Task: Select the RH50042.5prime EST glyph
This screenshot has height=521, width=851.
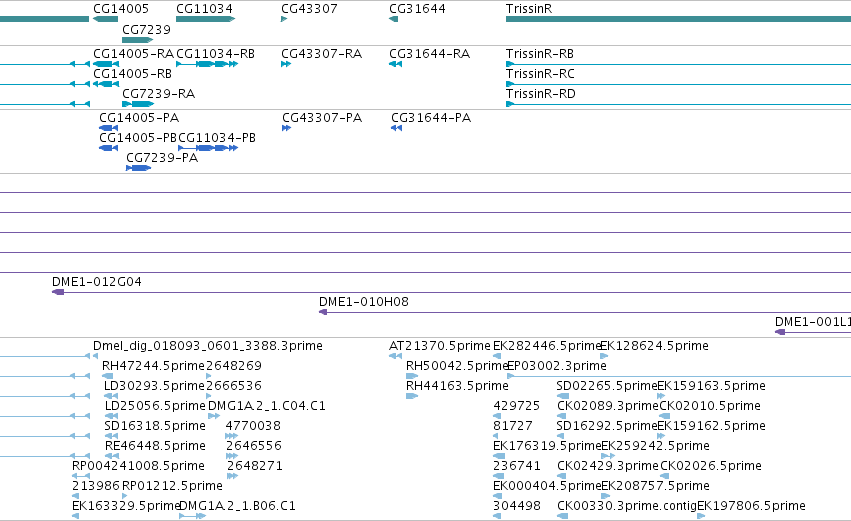Action: (x=412, y=376)
